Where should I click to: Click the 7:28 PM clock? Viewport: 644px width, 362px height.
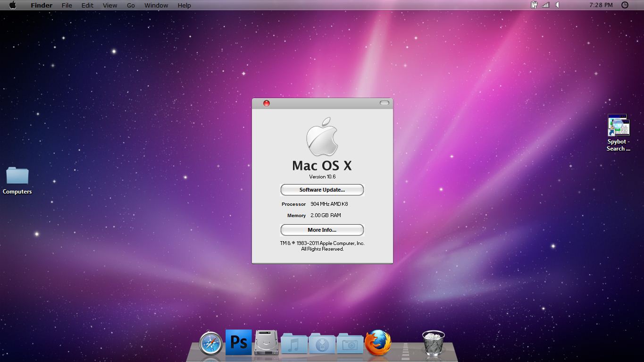601,5
